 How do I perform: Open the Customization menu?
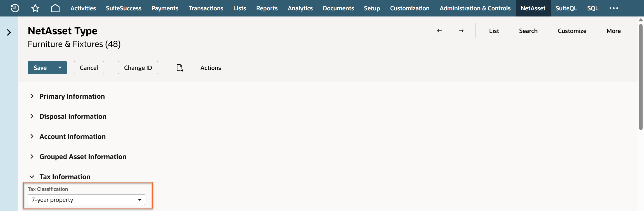(410, 8)
